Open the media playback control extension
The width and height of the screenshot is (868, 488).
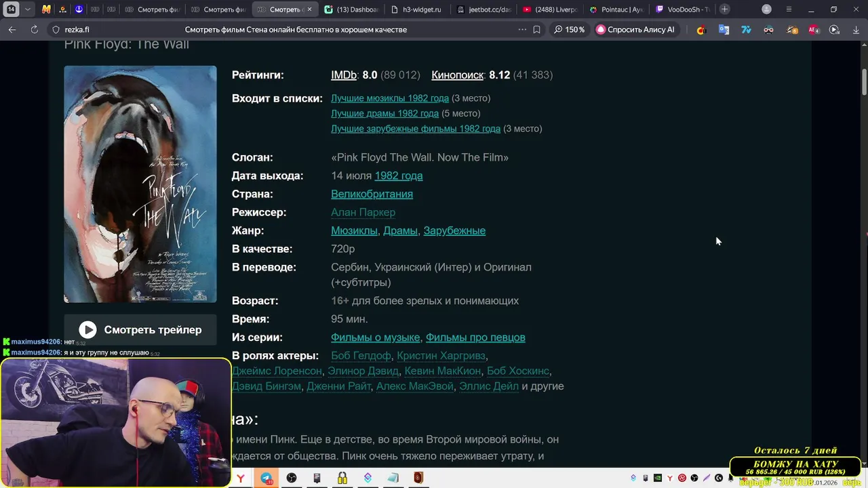(x=835, y=30)
